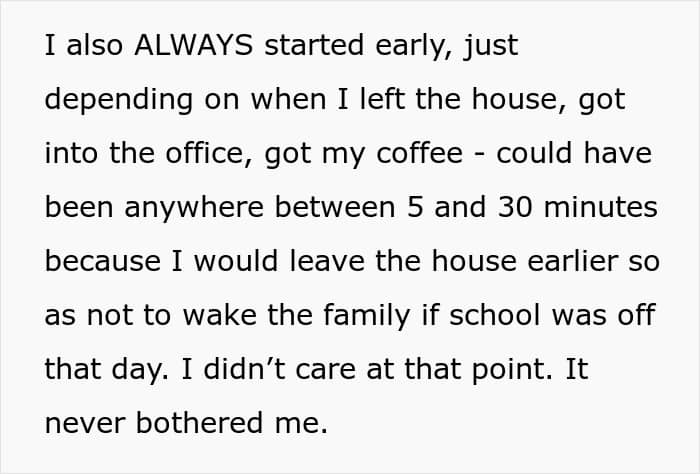Select the word "coffee"
Image resolution: width=700 pixels, height=474 pixels.
coord(420,153)
